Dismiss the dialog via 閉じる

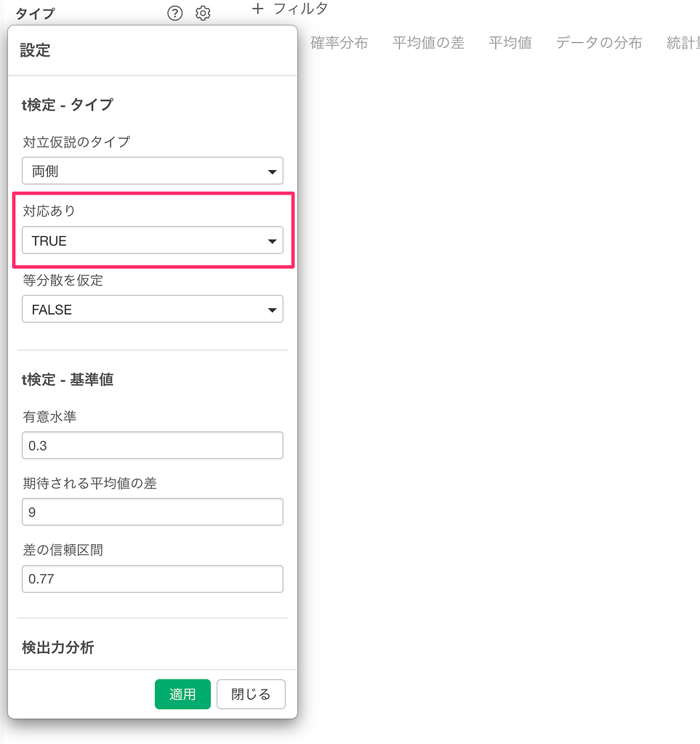pyautogui.click(x=250, y=694)
